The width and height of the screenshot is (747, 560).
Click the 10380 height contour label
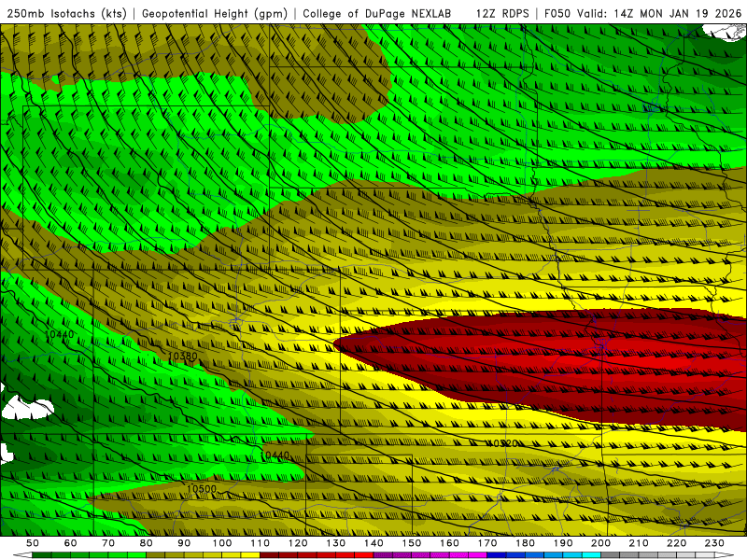182,356
